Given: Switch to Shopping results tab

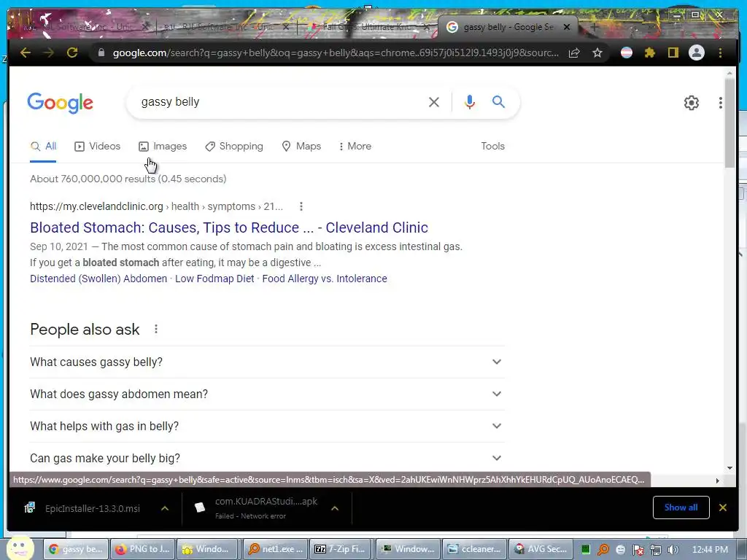Looking at the screenshot, I should pos(234,146).
